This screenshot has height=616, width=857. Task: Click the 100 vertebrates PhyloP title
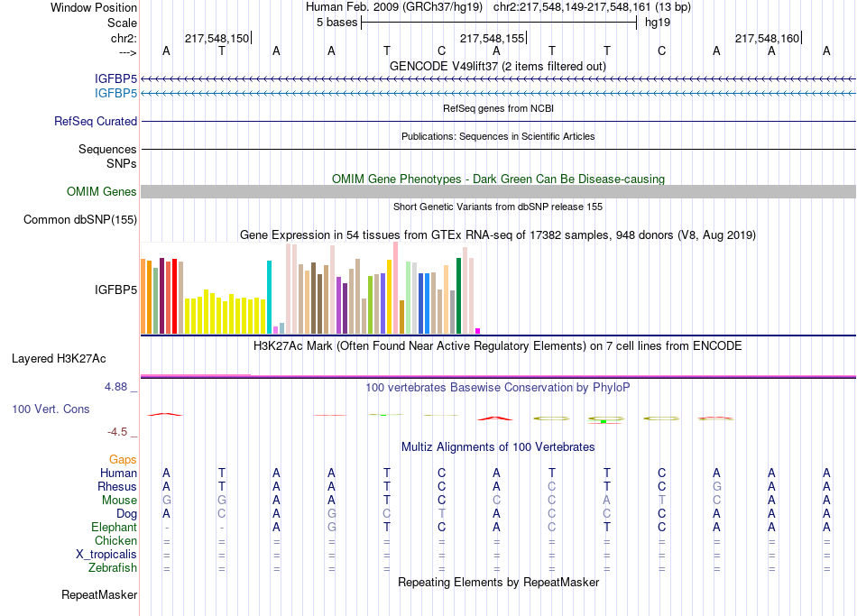[x=498, y=388]
